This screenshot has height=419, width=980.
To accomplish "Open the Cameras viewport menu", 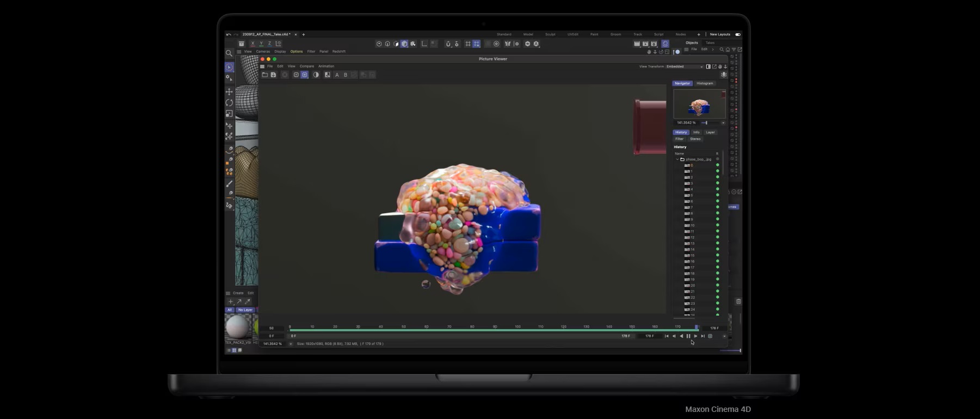I will pyautogui.click(x=263, y=52).
